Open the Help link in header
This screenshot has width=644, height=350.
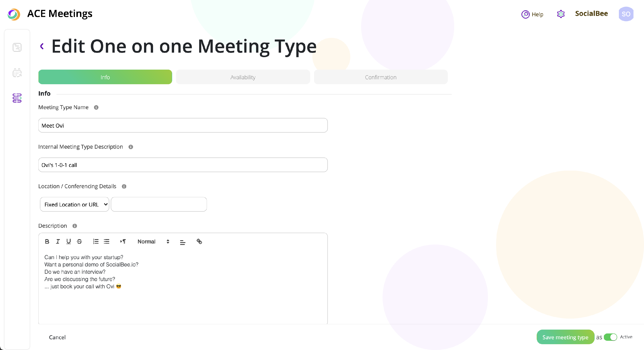coord(533,14)
